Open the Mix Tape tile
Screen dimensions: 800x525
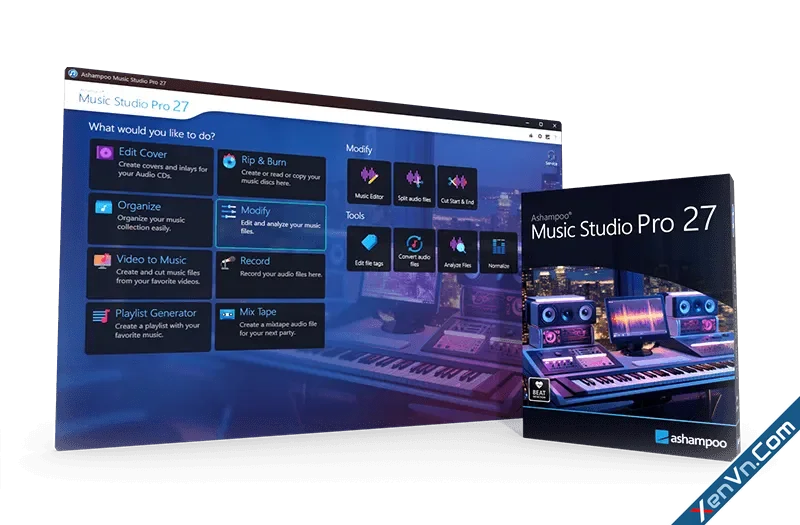270,326
